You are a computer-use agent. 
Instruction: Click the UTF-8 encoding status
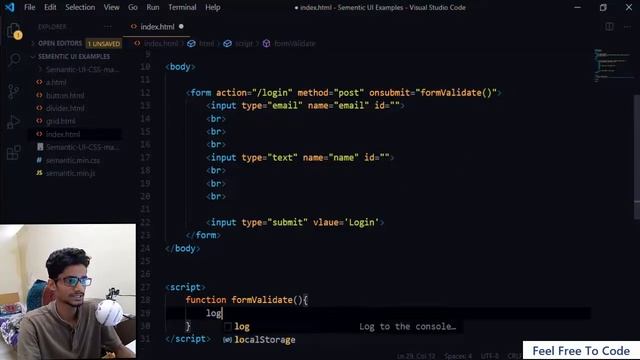click(489, 356)
